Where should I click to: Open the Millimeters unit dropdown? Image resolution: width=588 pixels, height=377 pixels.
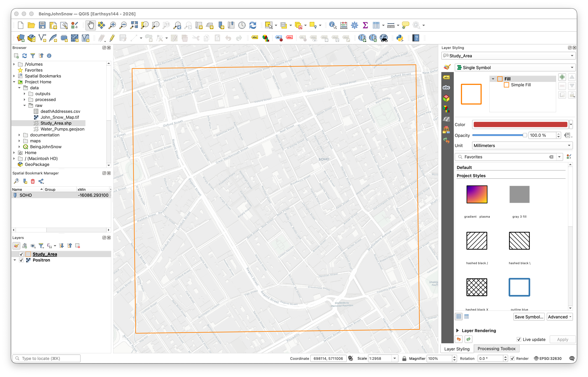pos(522,146)
